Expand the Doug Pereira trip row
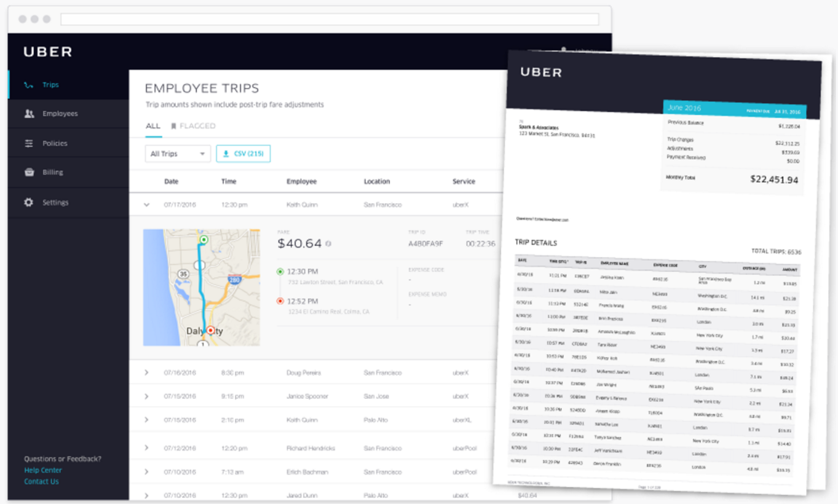Viewport: 838px width, 504px height. [x=146, y=372]
